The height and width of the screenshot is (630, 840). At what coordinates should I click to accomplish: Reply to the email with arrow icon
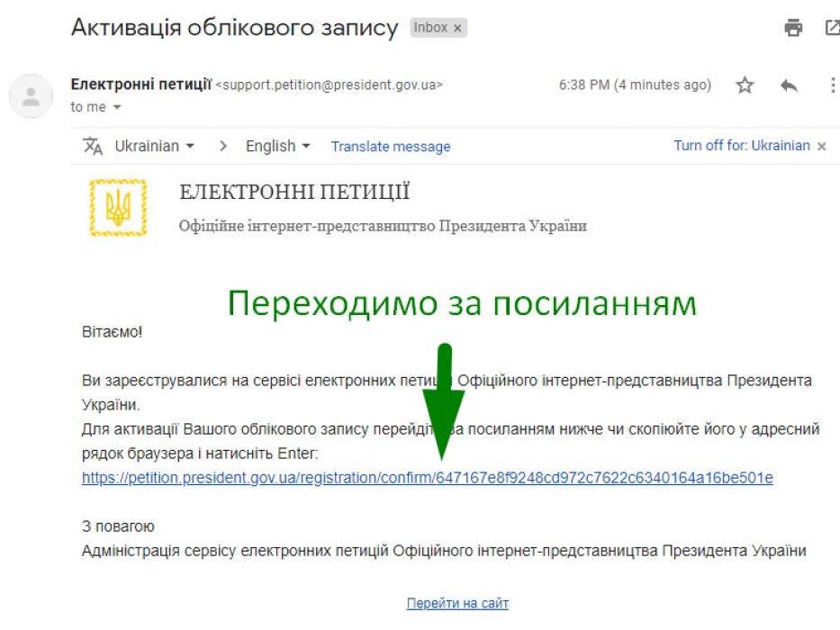789,85
